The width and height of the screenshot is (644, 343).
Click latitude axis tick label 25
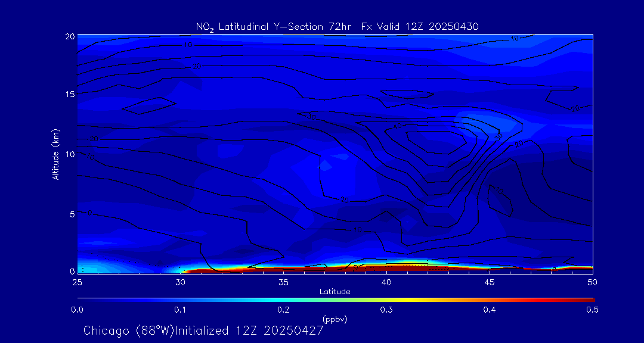click(x=77, y=282)
